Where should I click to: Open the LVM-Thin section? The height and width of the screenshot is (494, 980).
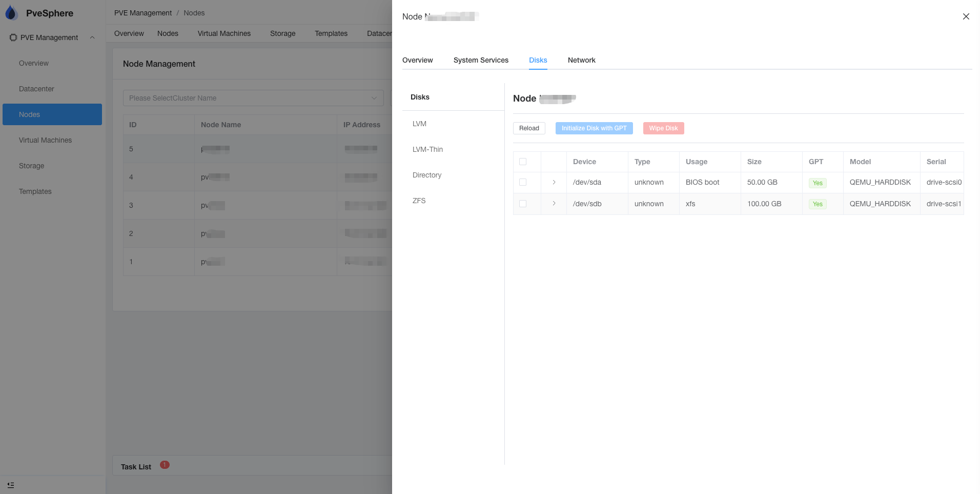pos(427,149)
